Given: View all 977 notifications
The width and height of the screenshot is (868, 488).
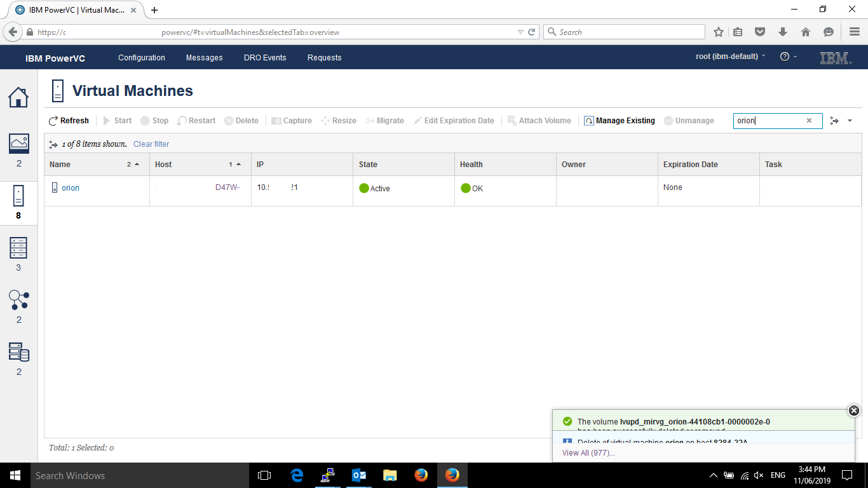Looking at the screenshot, I should point(588,453).
